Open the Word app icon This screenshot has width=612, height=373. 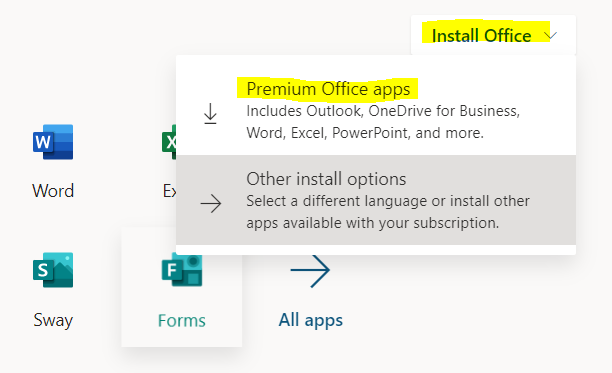pos(53,142)
